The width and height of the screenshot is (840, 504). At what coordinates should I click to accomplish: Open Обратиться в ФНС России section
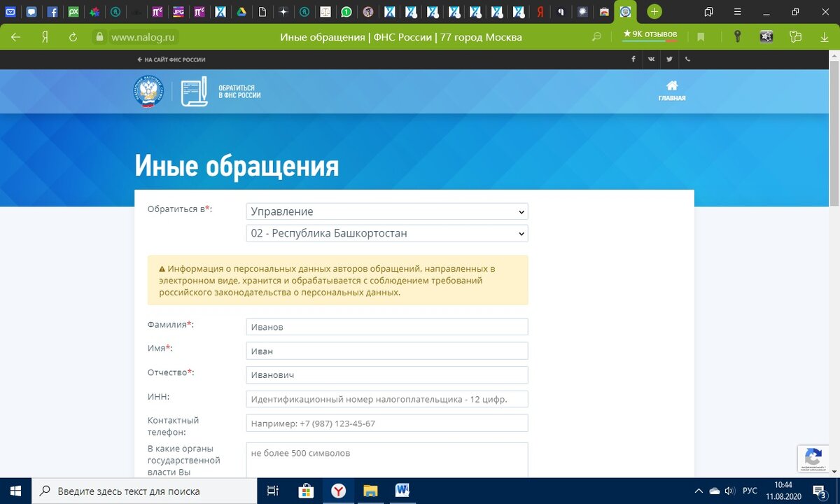click(220, 91)
